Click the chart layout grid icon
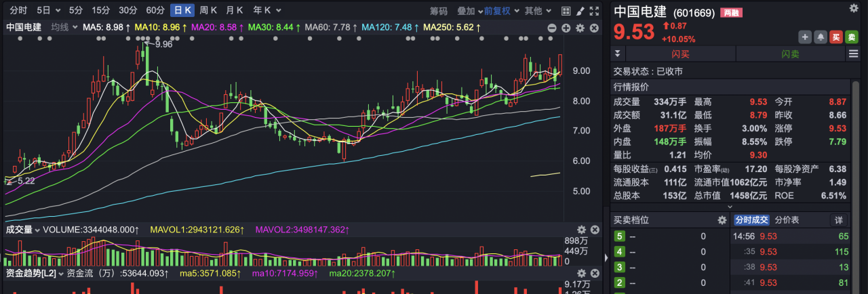Screen dimensions: 868x294 point(567,11)
